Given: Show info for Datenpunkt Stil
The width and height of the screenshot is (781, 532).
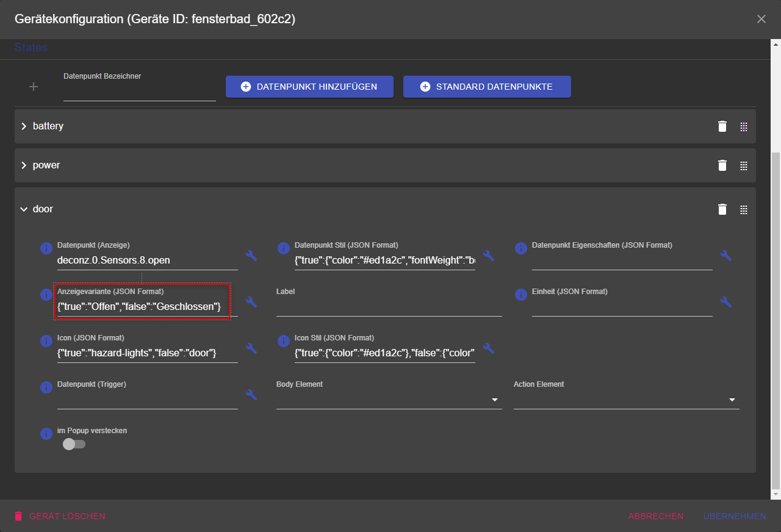Looking at the screenshot, I should [x=283, y=248].
